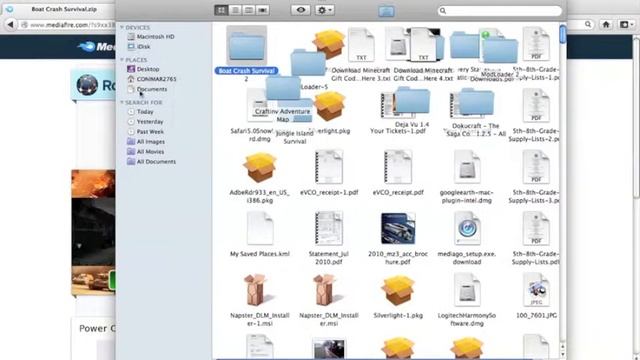The width and height of the screenshot is (640, 360).
Task: Select Safari5.0Snow disk image icon
Action: click(257, 106)
